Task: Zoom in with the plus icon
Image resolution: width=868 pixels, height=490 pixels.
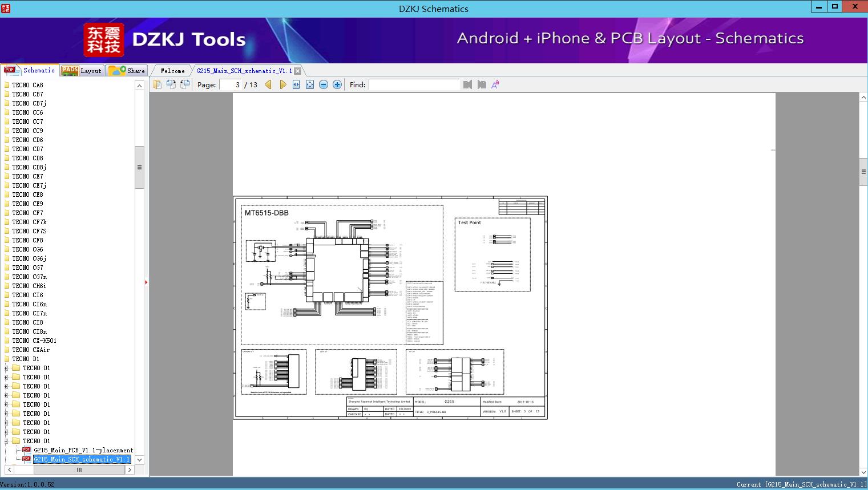Action: 337,84
